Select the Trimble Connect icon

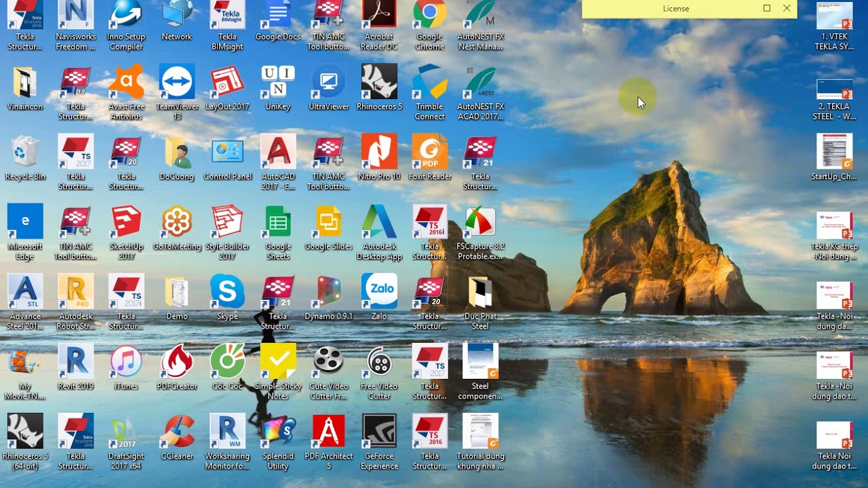click(430, 93)
